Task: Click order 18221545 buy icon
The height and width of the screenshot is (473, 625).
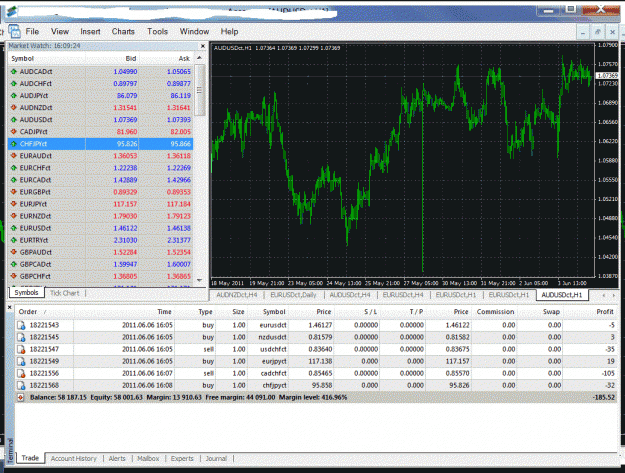Action: point(21,338)
